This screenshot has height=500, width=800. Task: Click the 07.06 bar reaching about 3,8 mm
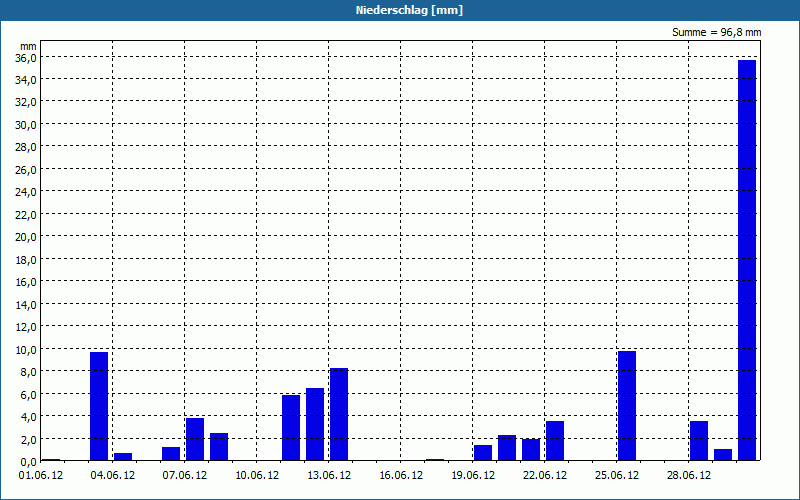tap(195, 439)
